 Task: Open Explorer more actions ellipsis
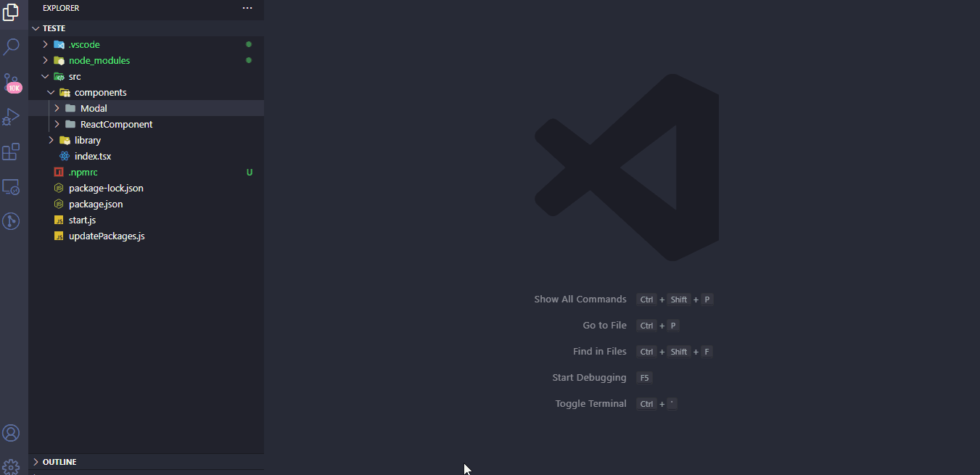pyautogui.click(x=247, y=8)
